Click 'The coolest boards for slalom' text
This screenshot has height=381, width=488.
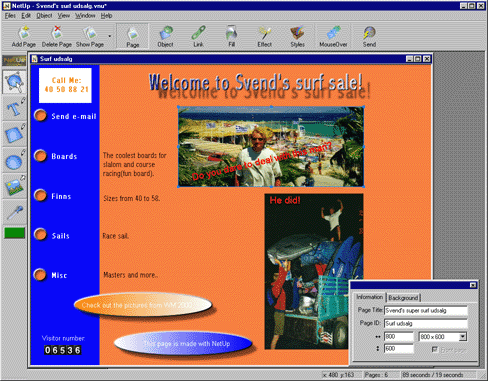(x=135, y=164)
